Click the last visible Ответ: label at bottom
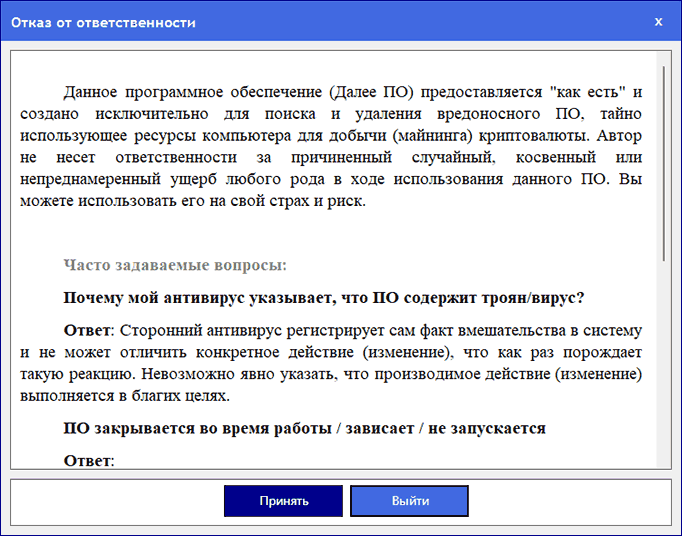Image resolution: width=682 pixels, height=536 pixels. coord(89,460)
